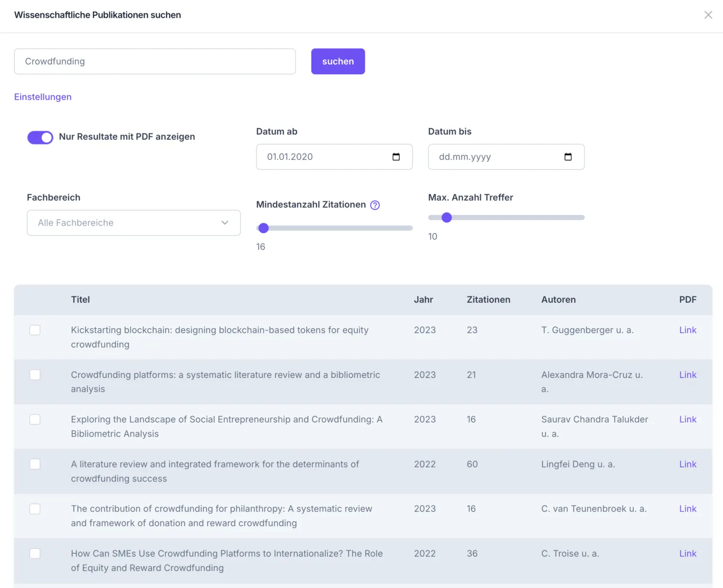The height and width of the screenshot is (588, 723).
Task: Open PDF link for T. Guggenberger paper
Action: click(x=688, y=330)
